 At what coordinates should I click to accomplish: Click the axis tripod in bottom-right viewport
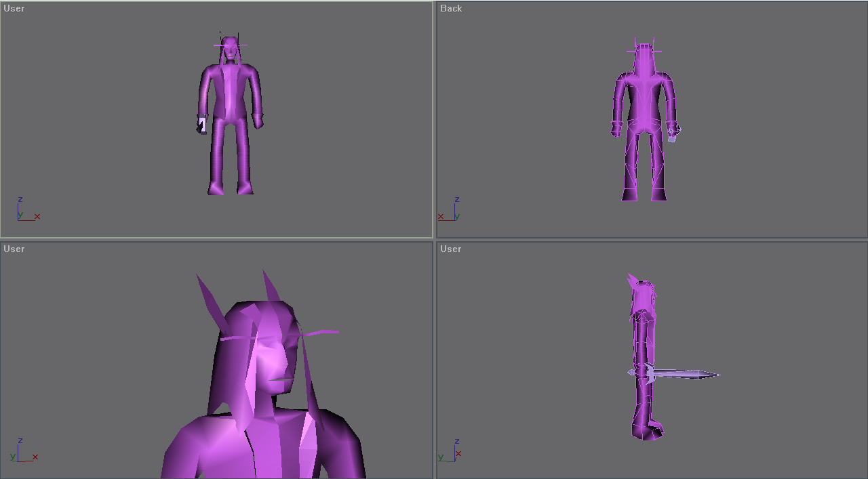coord(450,451)
